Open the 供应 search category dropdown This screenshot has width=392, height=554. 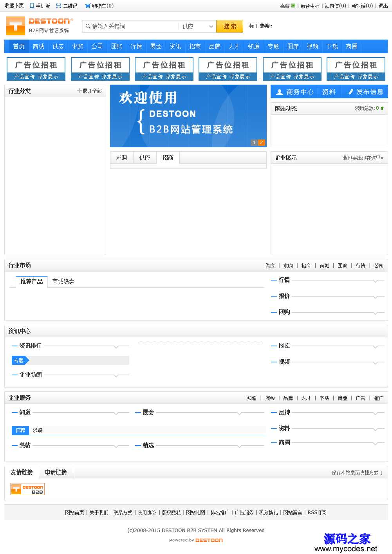(x=197, y=26)
